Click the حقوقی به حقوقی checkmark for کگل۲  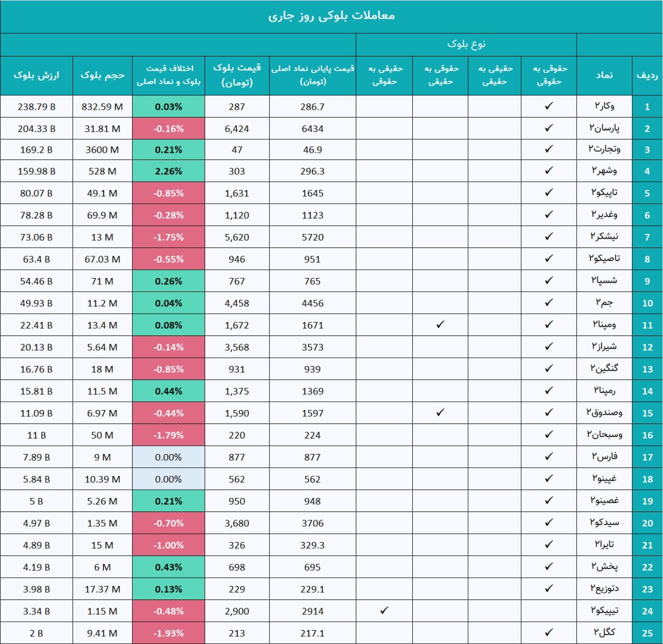pyautogui.click(x=549, y=633)
